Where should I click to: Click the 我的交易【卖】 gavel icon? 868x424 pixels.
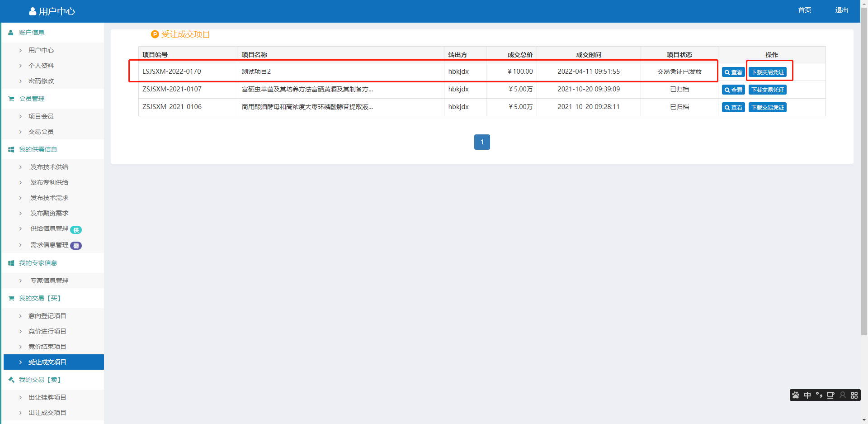(x=11, y=380)
